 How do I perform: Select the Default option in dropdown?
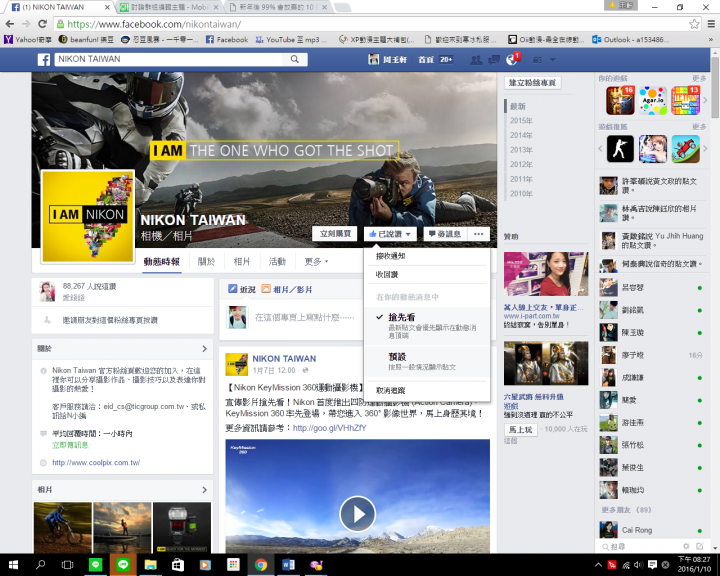pos(427,361)
